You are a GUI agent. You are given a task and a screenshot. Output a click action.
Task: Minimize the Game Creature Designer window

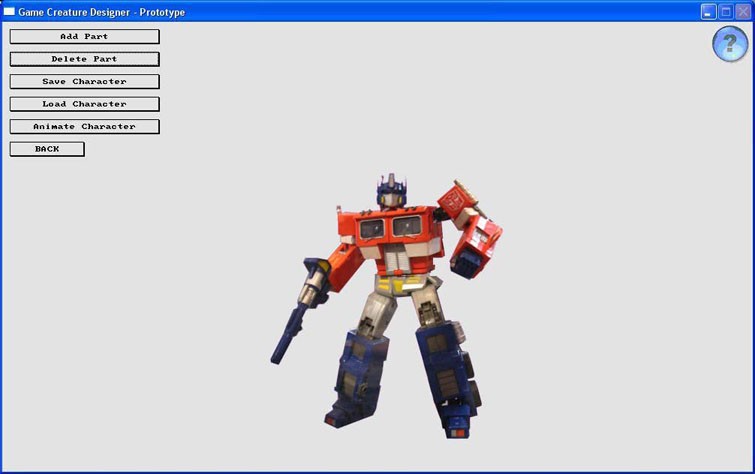[x=708, y=12]
